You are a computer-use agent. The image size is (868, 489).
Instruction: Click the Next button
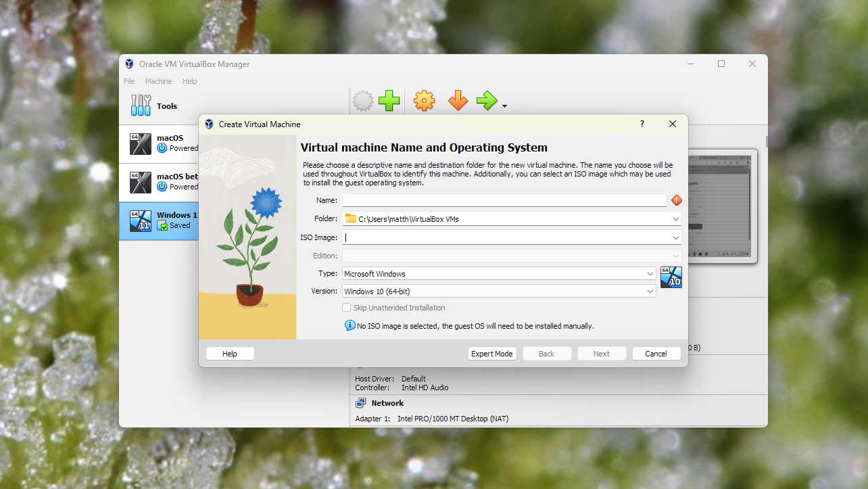(x=602, y=354)
